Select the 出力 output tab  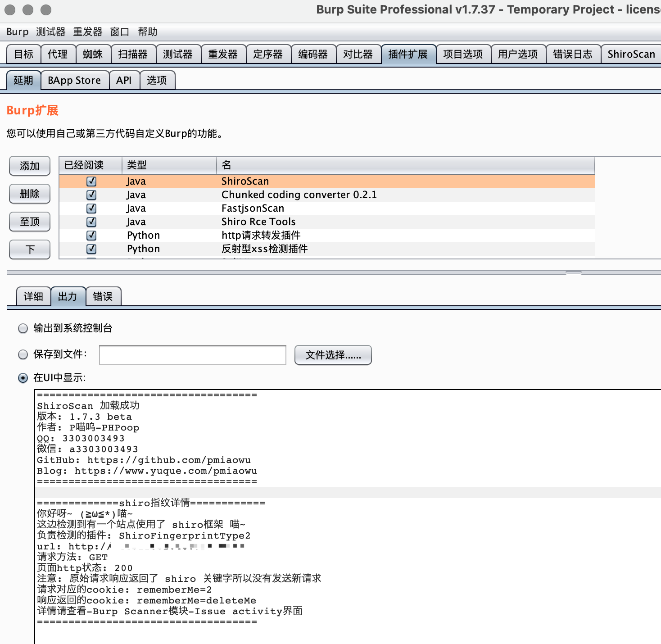pyautogui.click(x=68, y=297)
